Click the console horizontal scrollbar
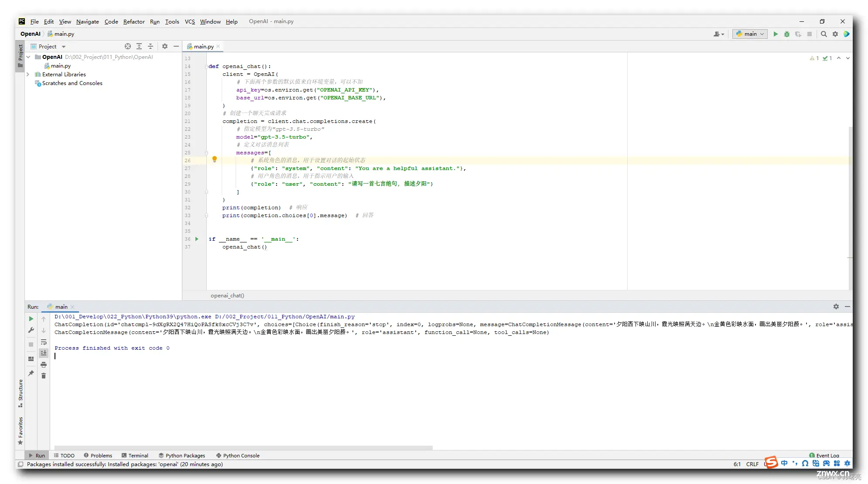Screen dimensions: 868x484 [x=243, y=447]
